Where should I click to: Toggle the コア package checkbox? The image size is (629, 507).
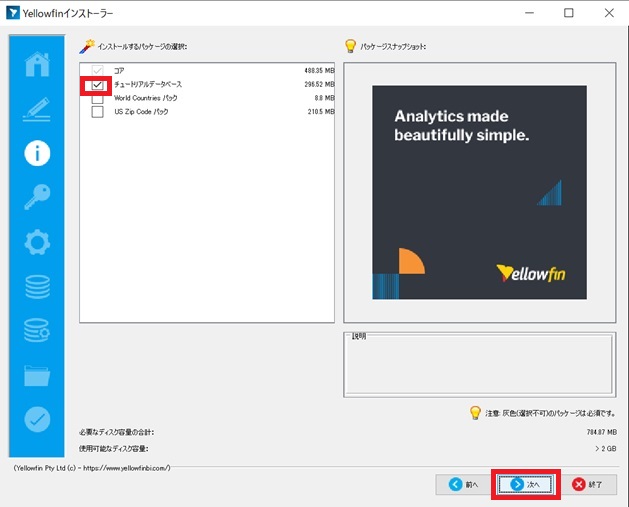[x=97, y=71]
